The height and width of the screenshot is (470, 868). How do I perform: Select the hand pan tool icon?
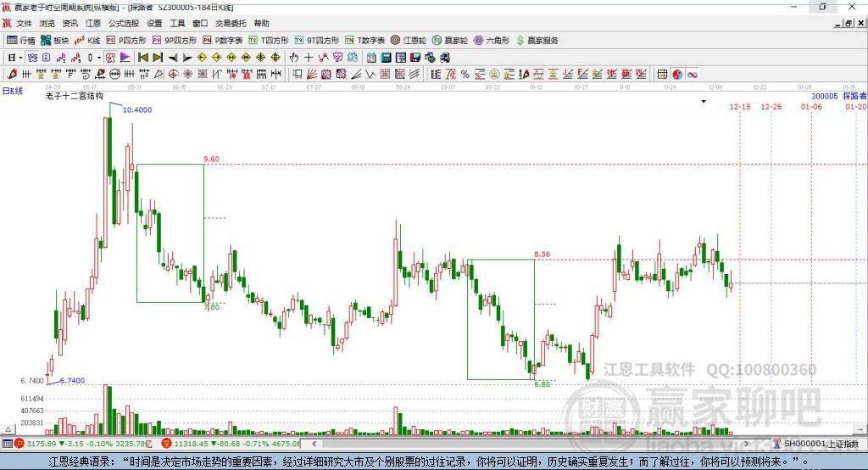294,58
